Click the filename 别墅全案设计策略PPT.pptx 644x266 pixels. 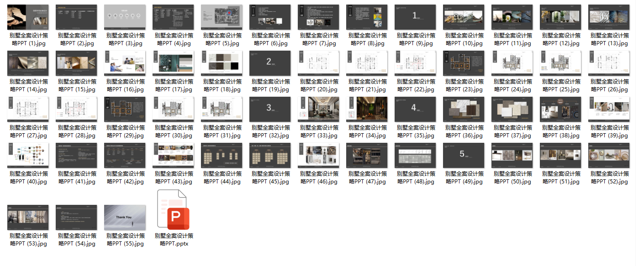coord(174,240)
